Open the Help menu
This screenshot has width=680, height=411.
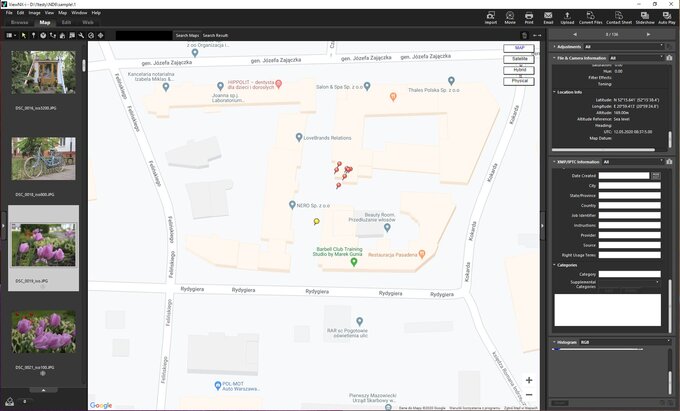[96, 13]
